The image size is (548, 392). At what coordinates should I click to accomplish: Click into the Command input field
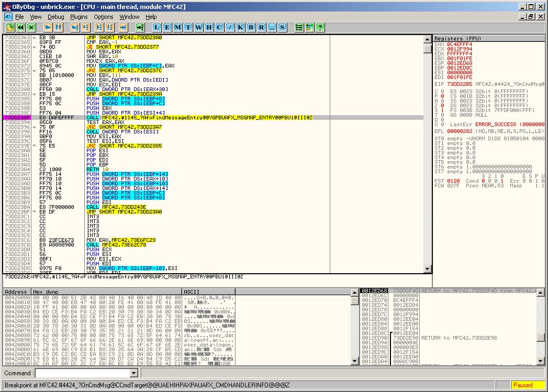(x=83, y=373)
